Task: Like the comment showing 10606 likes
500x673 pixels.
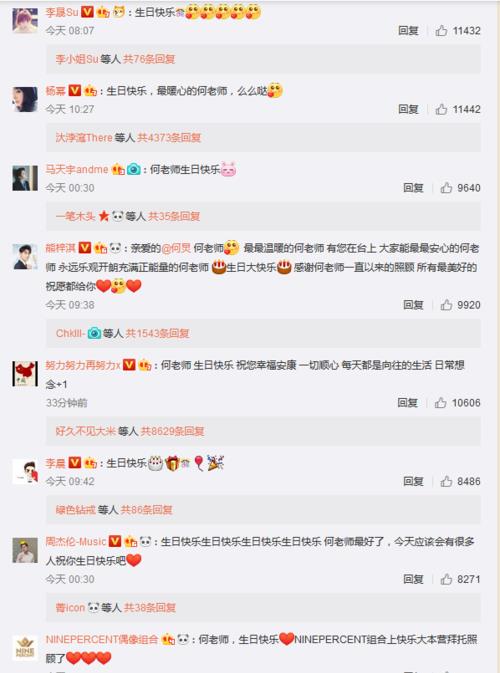Action: coord(440,403)
